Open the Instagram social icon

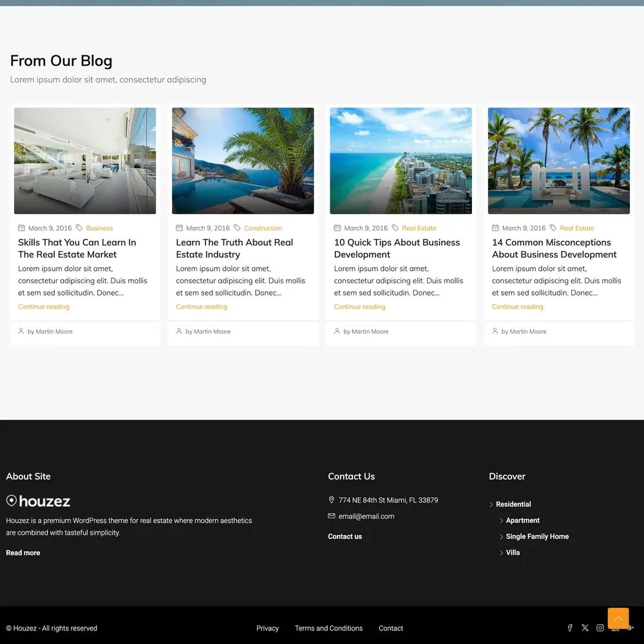point(600,628)
